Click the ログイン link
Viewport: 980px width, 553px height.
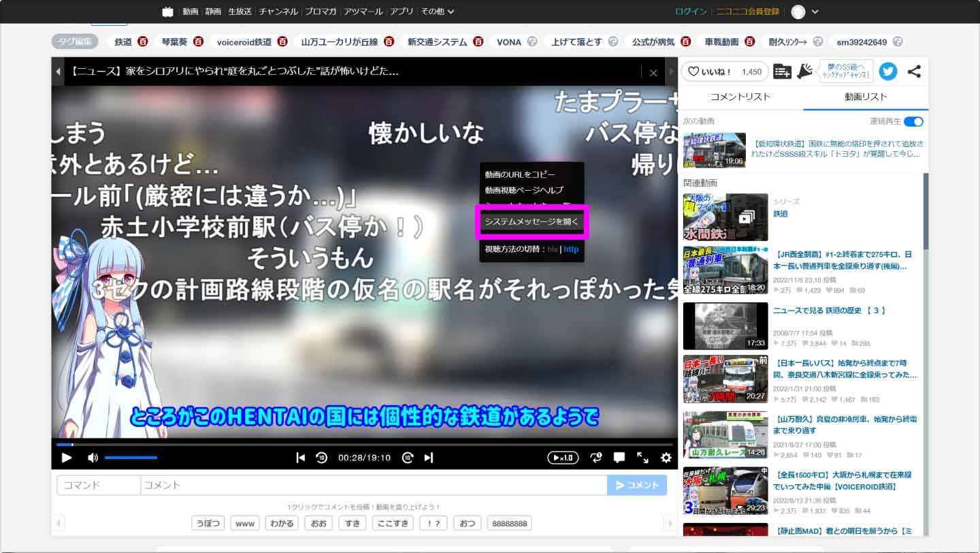691,12
